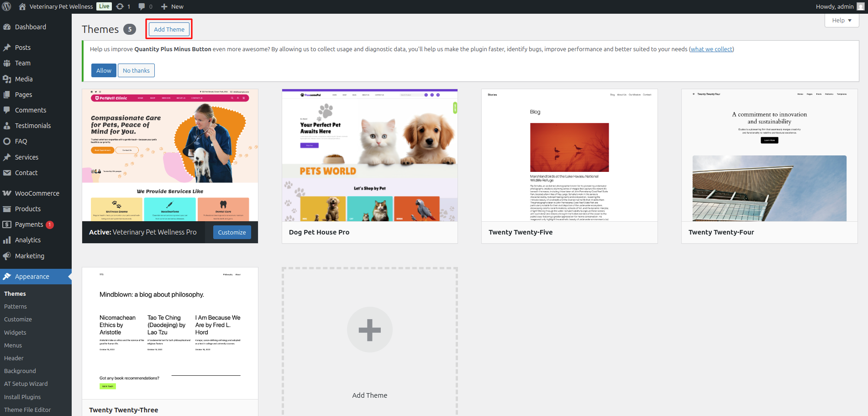Open the Menus submenu item

click(x=13, y=346)
